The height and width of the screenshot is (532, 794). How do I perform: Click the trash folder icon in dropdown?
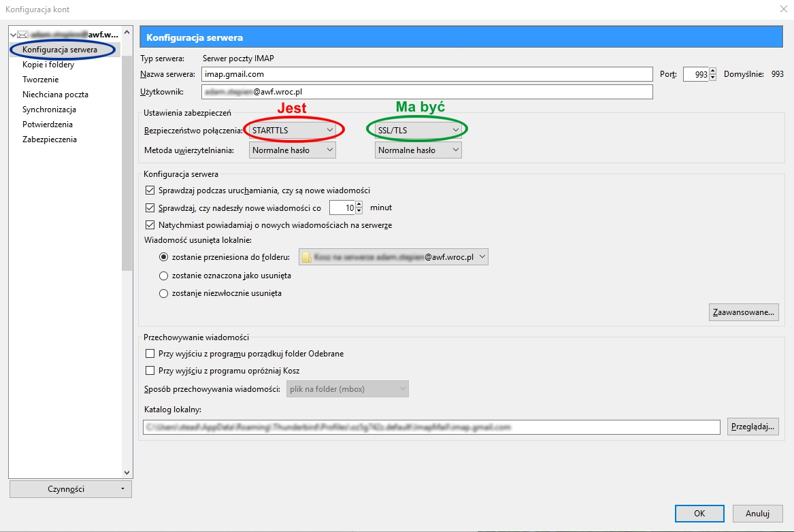pos(307,257)
